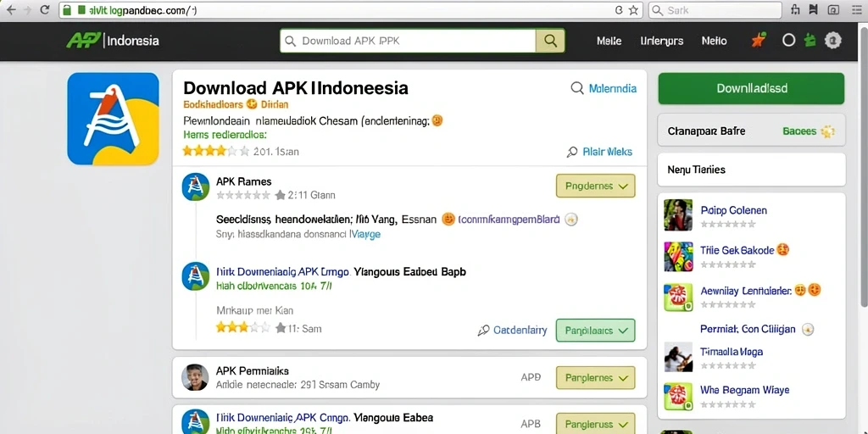
Task: Open the browser hamburger menu
Action: (856, 10)
